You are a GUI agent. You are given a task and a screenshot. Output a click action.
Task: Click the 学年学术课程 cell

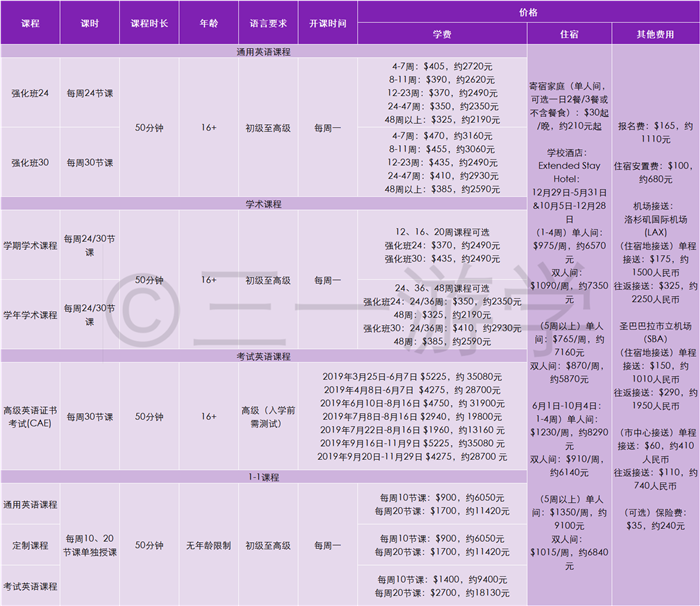tap(30, 315)
